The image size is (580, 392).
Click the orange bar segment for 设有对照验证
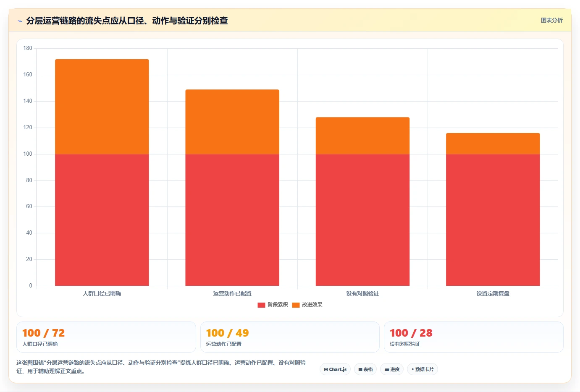coord(362,136)
